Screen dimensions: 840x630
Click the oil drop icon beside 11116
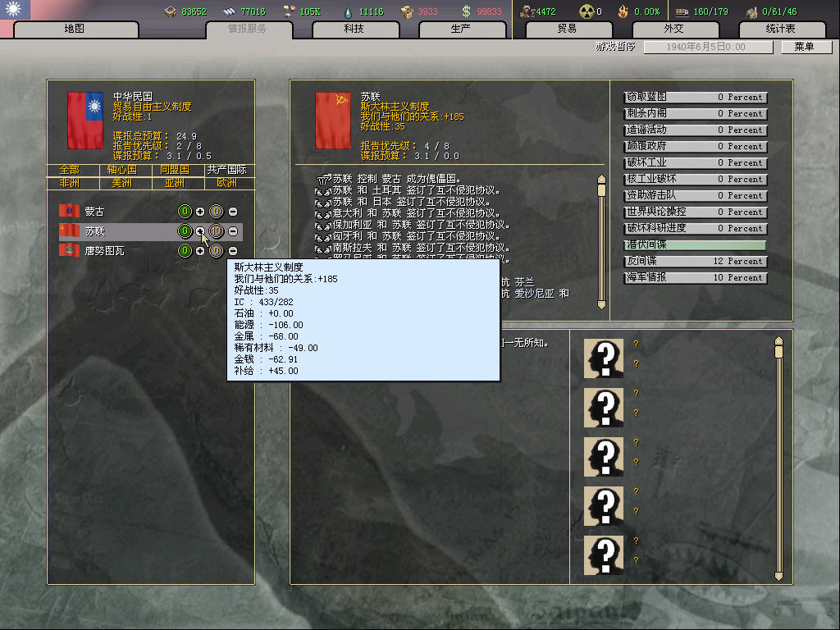348,11
